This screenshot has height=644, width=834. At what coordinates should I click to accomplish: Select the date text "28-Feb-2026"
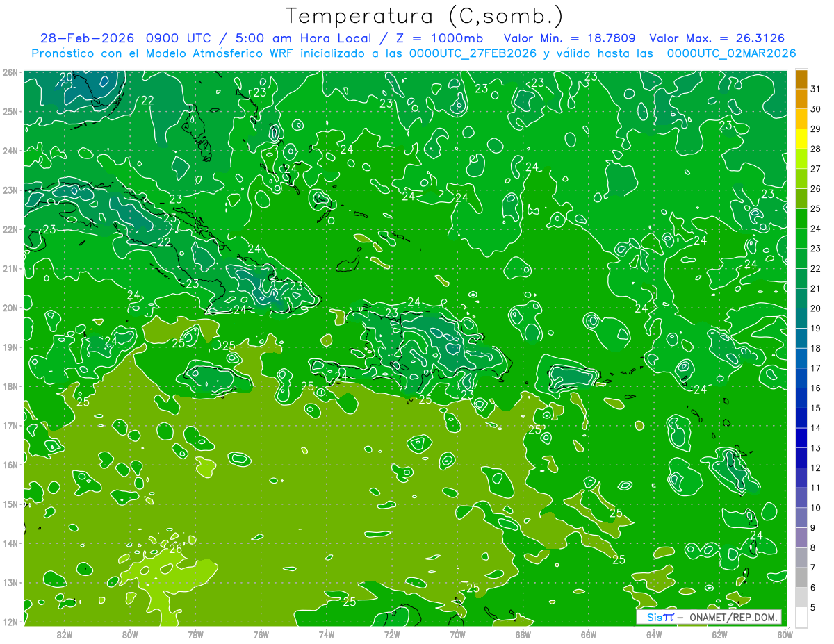coord(88,38)
